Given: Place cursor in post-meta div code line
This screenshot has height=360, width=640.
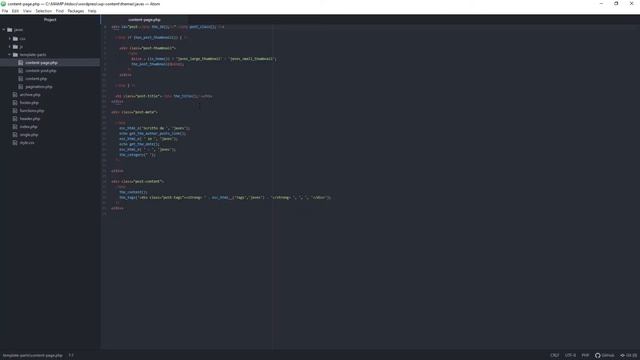Looking at the screenshot, I should pos(134,112).
